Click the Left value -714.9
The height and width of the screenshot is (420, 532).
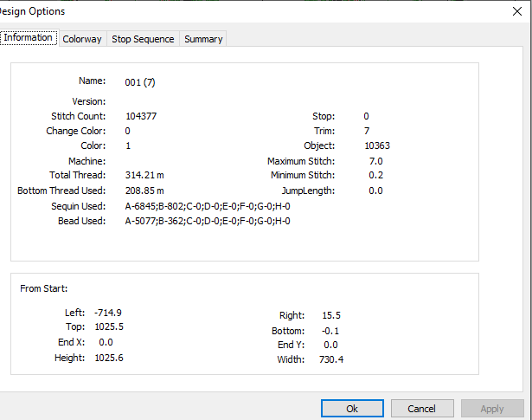click(108, 313)
